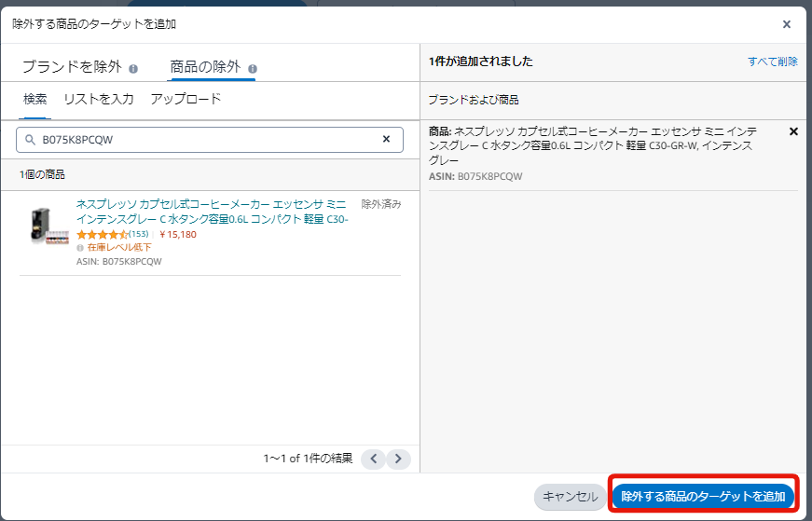Click info icon beside 商品の除外
812x521 pixels.
253,69
